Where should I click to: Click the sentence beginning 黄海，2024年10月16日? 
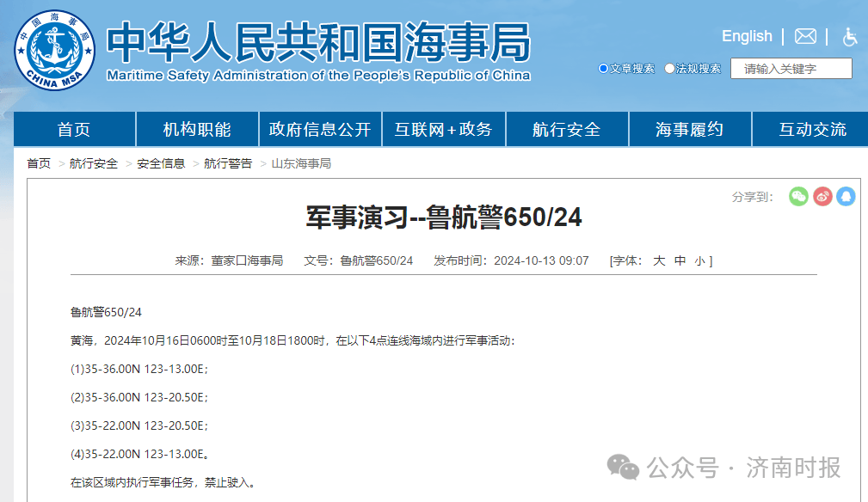(x=292, y=340)
